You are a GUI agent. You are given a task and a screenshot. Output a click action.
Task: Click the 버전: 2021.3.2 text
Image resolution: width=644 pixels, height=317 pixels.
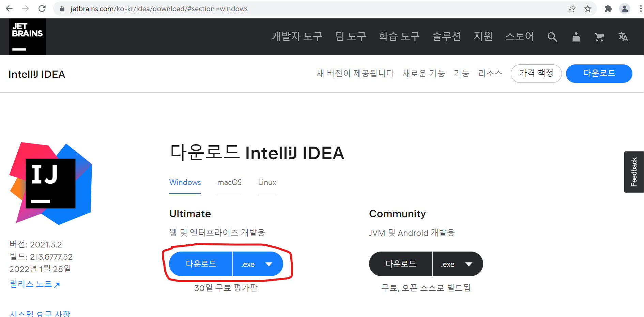click(36, 244)
